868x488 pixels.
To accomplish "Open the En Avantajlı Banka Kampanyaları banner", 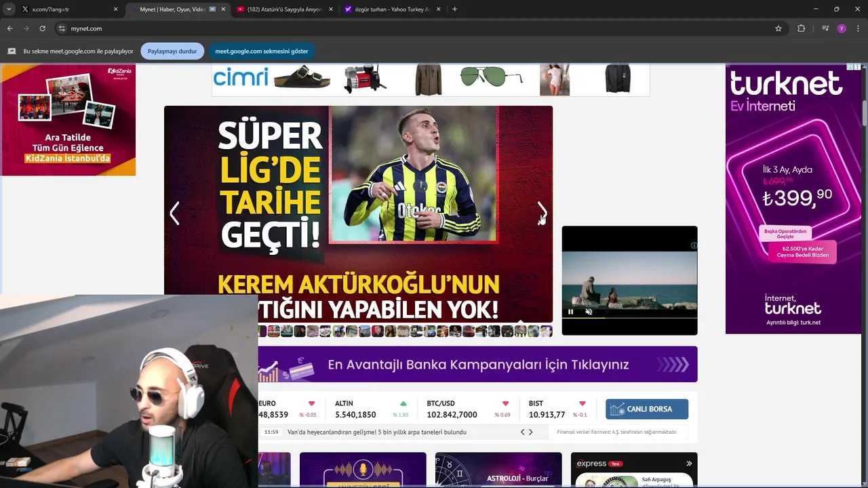I will coord(477,365).
